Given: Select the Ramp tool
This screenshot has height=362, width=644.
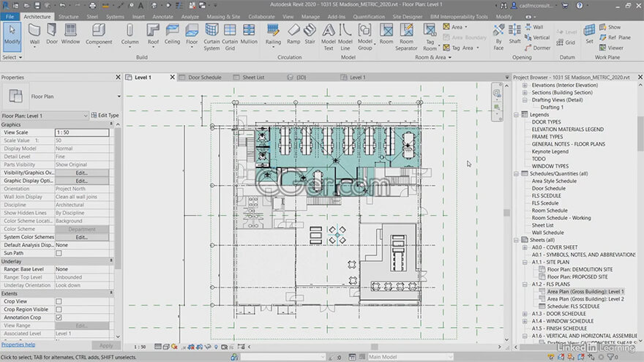Looking at the screenshot, I should click(x=293, y=34).
